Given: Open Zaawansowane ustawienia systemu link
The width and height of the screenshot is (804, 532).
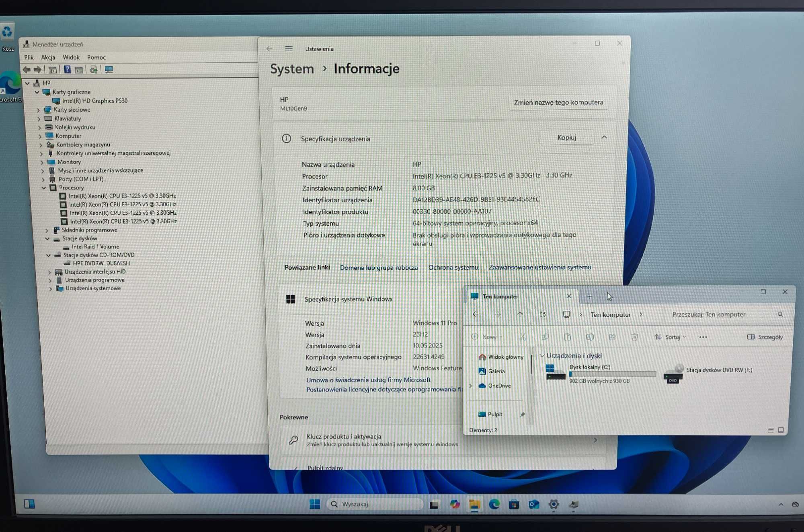Looking at the screenshot, I should point(540,267).
